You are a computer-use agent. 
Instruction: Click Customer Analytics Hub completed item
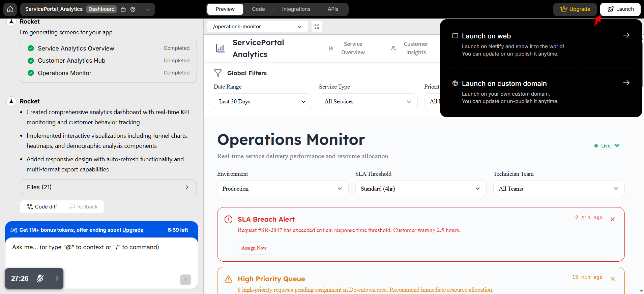click(108, 61)
